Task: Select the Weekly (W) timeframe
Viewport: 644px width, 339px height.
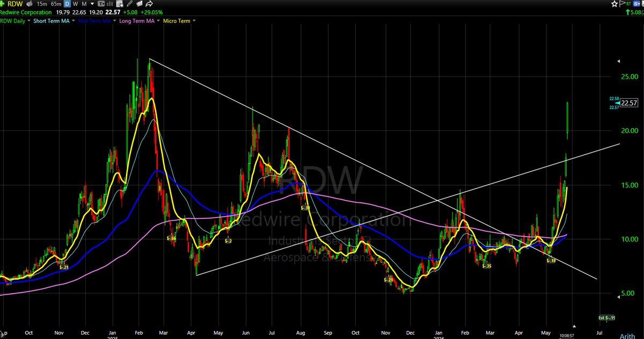Action: click(x=76, y=4)
